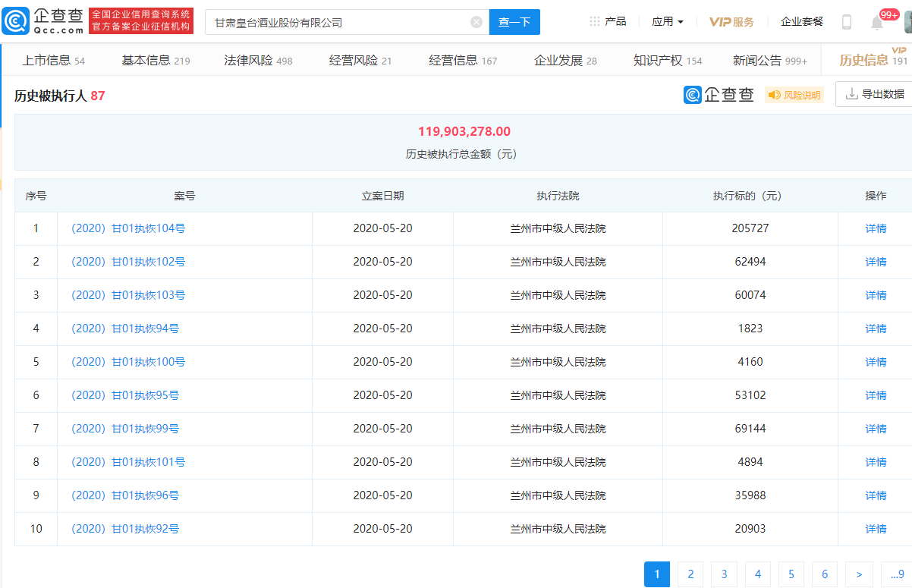Image resolution: width=912 pixels, height=588 pixels.
Task: Open the VIP服务 menu
Action: tap(731, 22)
